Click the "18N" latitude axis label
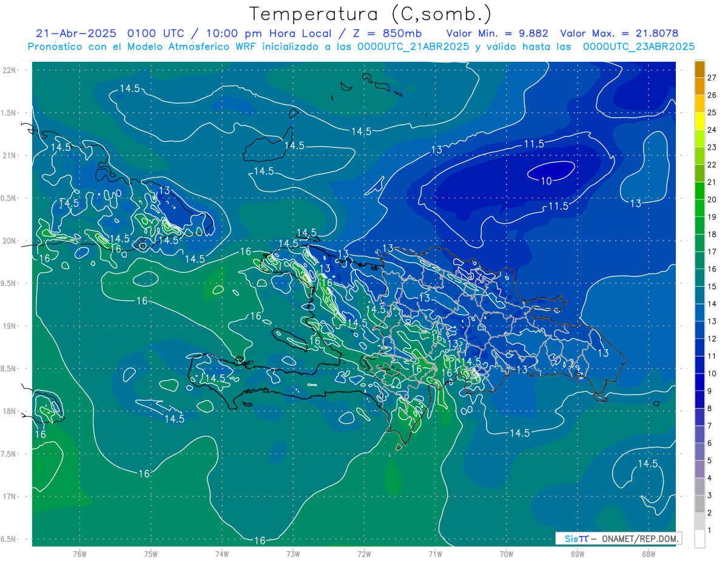 click(x=10, y=411)
